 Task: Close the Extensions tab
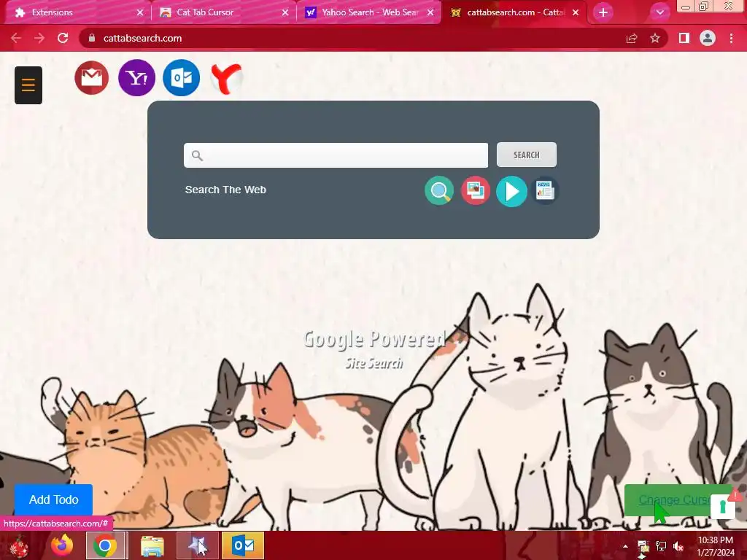tap(139, 12)
